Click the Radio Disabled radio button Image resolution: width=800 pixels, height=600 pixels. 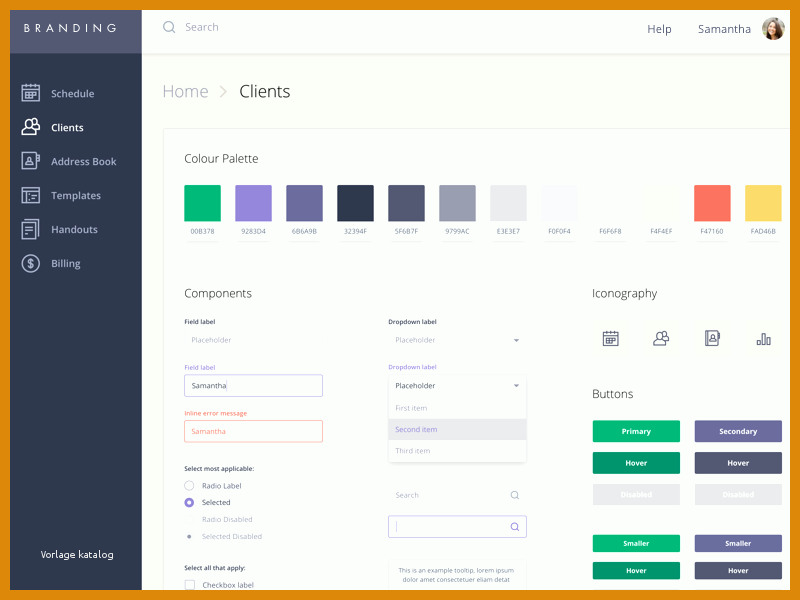click(x=189, y=519)
